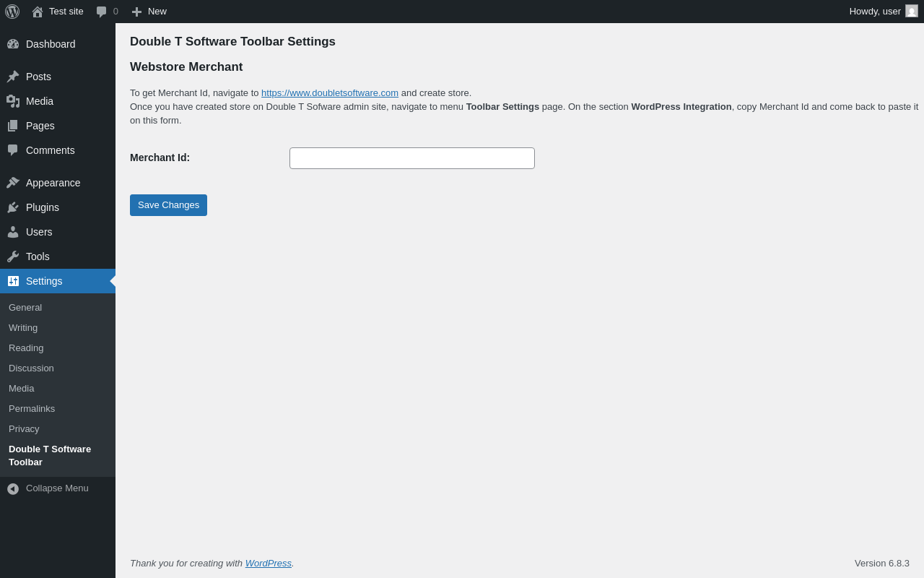Image resolution: width=924 pixels, height=578 pixels.
Task: Click the New plus icon
Action: pyautogui.click(x=136, y=12)
